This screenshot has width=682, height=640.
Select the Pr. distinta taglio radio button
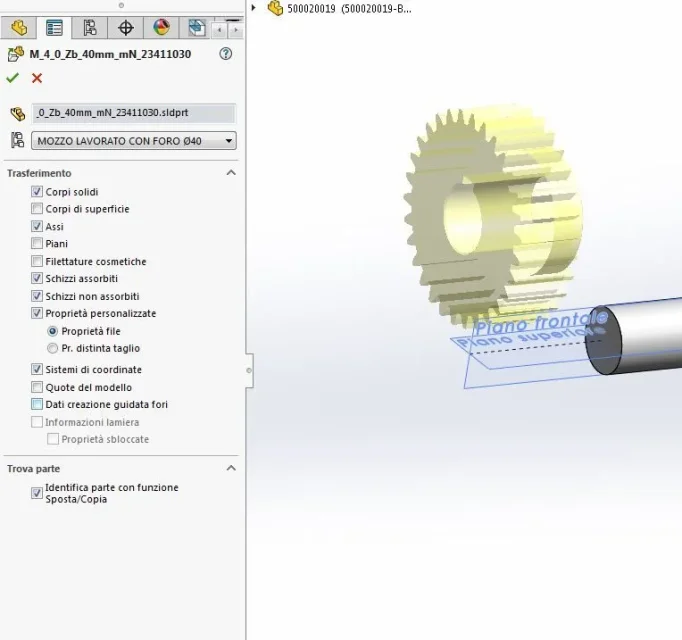click(52, 348)
